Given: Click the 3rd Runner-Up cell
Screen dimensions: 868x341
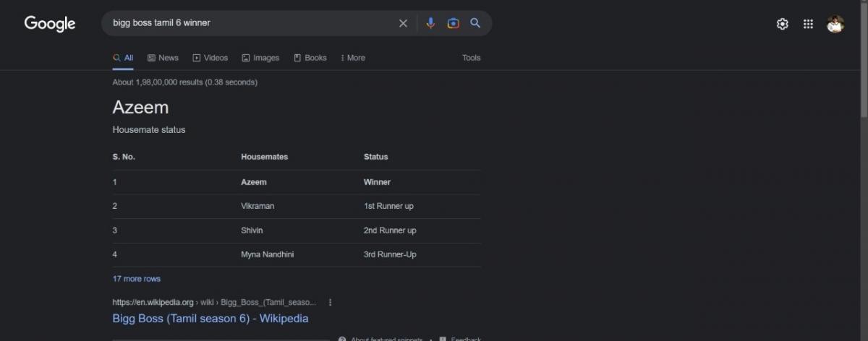Looking at the screenshot, I should click(390, 254).
